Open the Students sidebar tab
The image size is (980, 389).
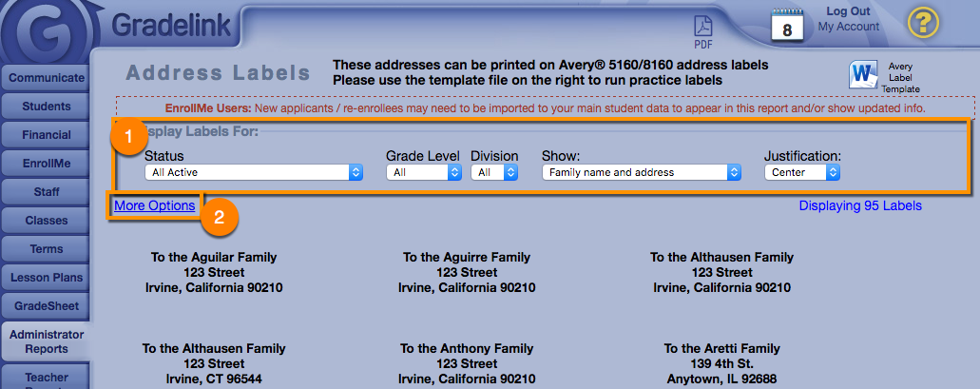[x=47, y=107]
